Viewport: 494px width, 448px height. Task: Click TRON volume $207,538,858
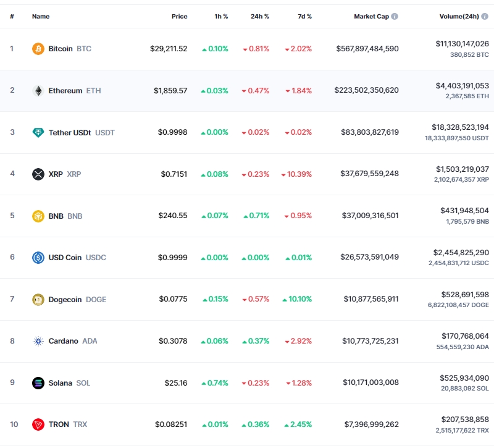465,420
